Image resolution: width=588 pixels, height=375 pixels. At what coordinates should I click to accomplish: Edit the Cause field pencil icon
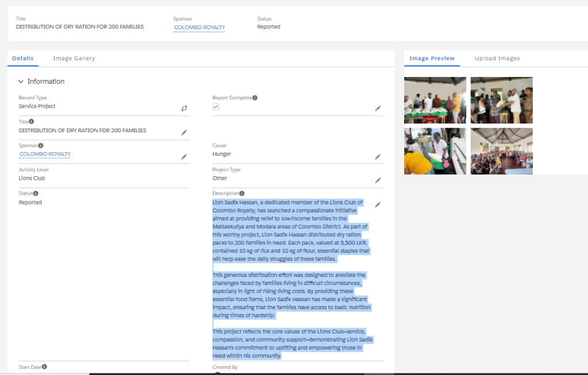[x=378, y=157]
